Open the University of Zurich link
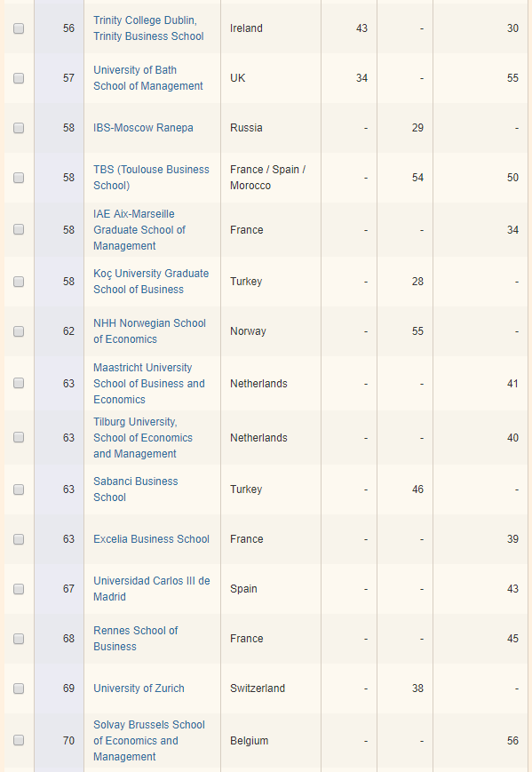The image size is (532, 772). 139,688
